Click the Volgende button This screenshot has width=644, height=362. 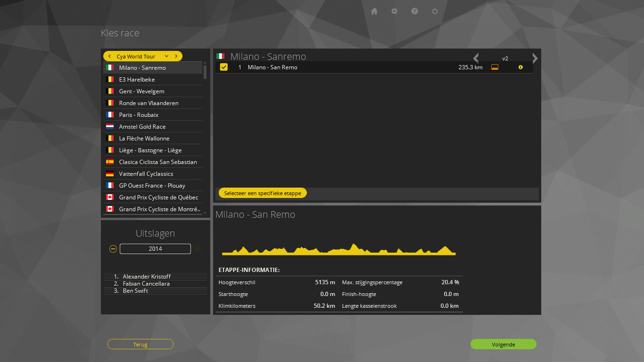[x=503, y=345]
